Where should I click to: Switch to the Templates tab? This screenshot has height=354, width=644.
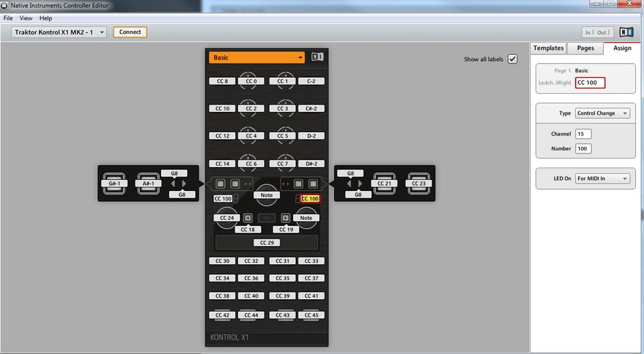(548, 48)
